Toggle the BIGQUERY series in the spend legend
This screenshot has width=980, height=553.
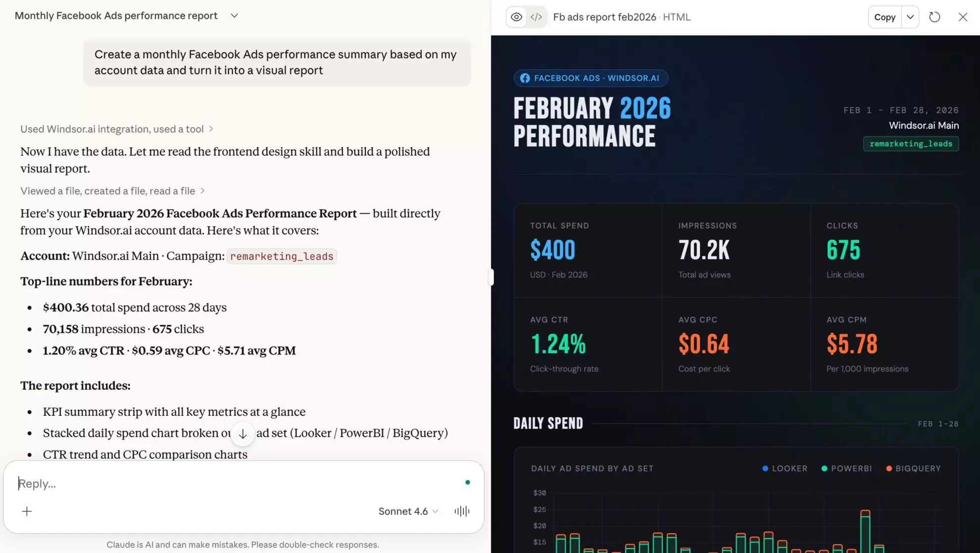914,468
